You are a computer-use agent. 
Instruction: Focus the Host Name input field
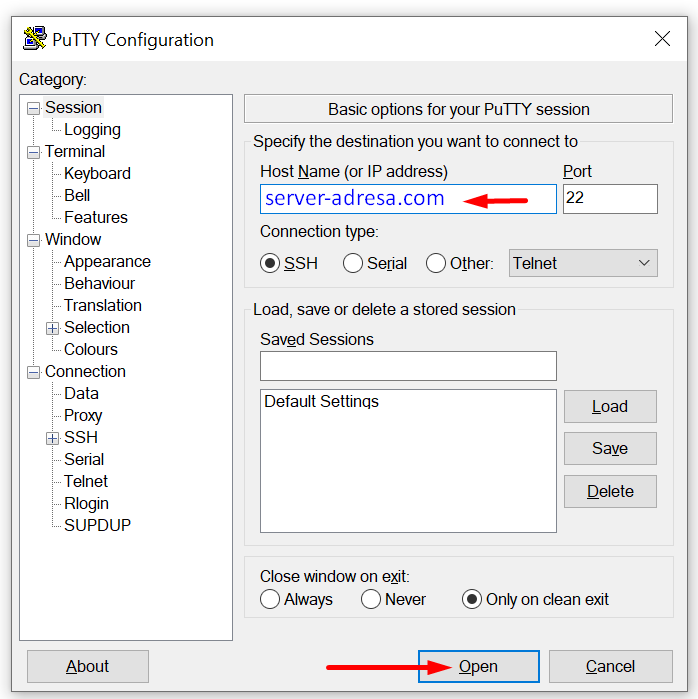(x=408, y=199)
